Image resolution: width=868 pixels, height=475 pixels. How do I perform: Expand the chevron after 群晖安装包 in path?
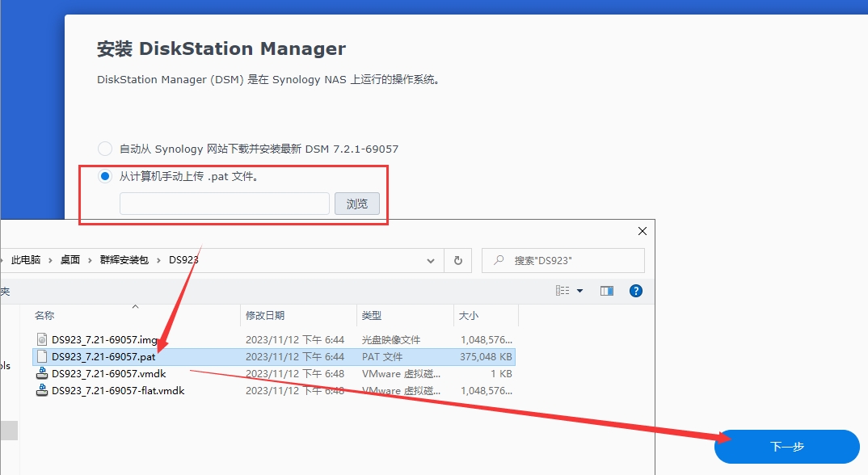158,260
